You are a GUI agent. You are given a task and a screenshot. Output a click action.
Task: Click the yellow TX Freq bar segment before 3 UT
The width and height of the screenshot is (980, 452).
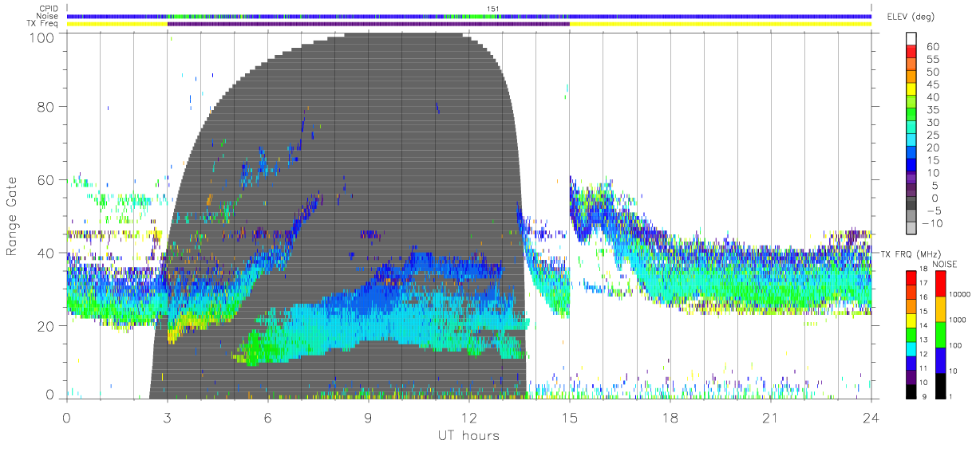point(117,24)
